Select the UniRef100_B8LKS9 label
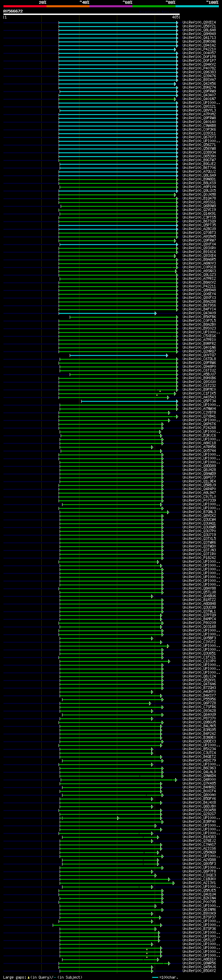 (199, 183)
